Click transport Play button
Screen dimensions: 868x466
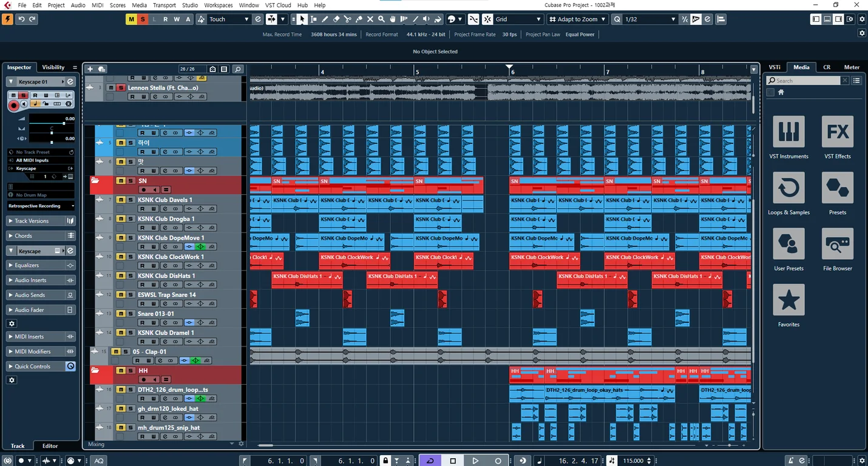475,461
